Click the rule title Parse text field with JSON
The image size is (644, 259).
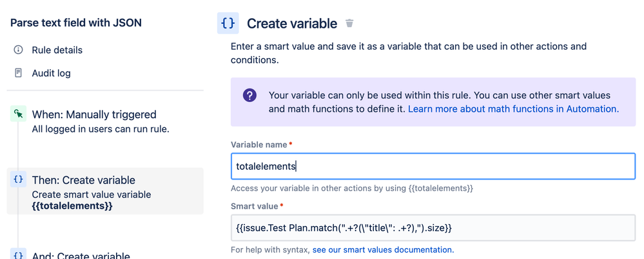point(76,23)
